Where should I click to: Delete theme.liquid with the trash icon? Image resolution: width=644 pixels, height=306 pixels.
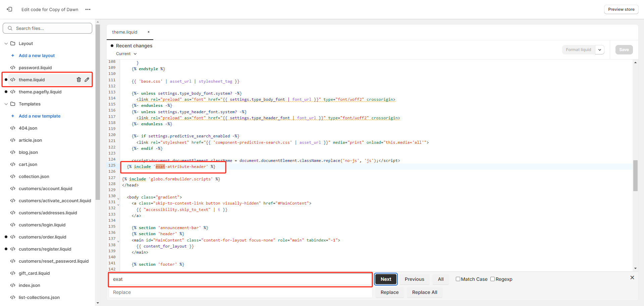[79, 80]
